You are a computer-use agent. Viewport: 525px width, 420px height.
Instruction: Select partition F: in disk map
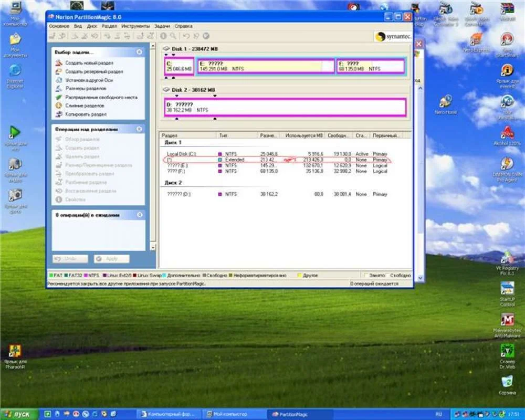coord(370,66)
